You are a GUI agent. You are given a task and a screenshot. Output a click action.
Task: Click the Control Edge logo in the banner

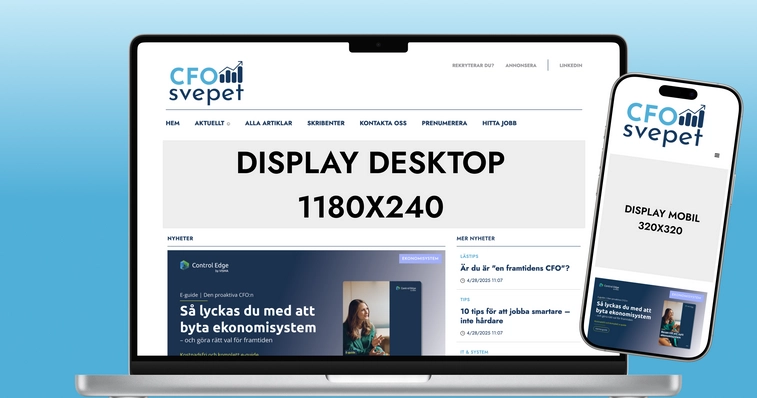click(x=204, y=266)
